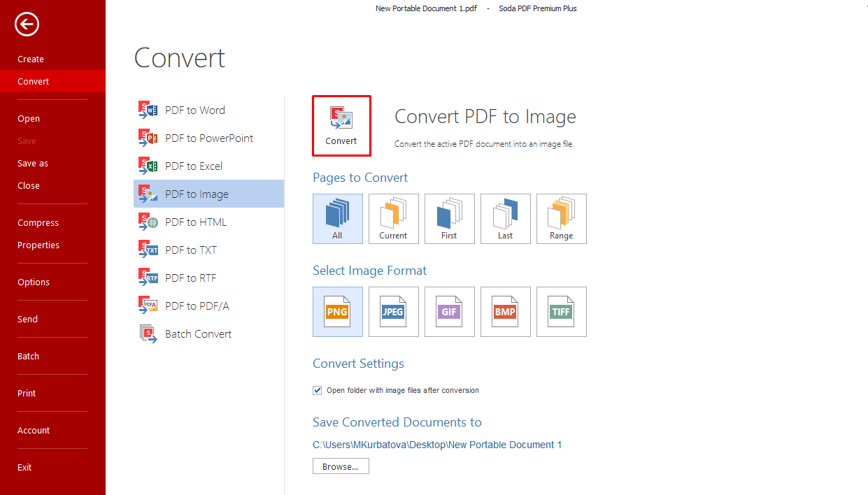Open the Create menu
Screen dimensions: 868x495
point(31,59)
